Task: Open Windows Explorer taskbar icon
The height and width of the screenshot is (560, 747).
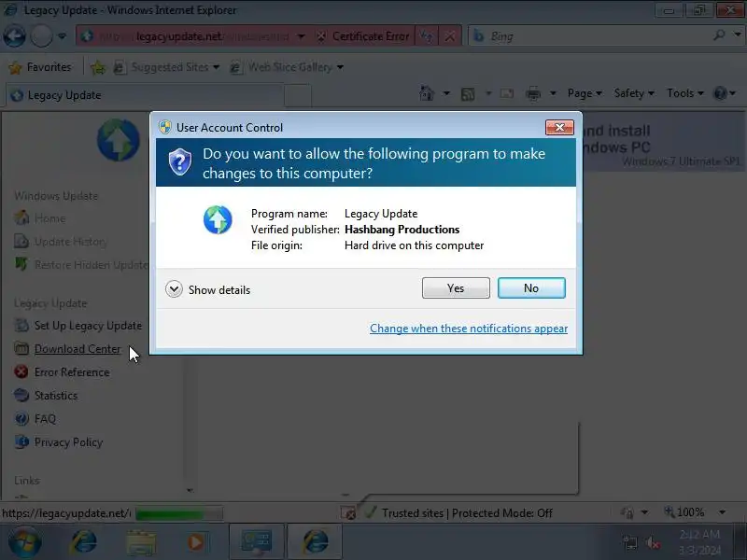Action: (x=141, y=542)
